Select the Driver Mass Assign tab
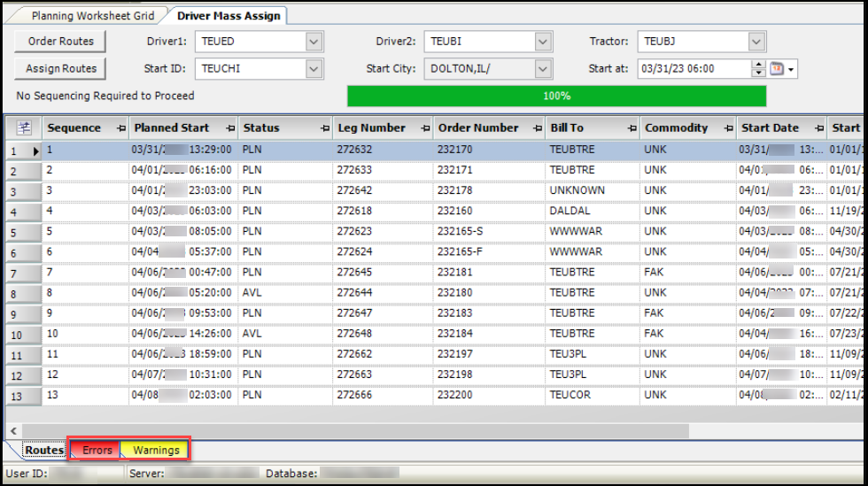This screenshot has height=486, width=868. pyautogui.click(x=229, y=16)
